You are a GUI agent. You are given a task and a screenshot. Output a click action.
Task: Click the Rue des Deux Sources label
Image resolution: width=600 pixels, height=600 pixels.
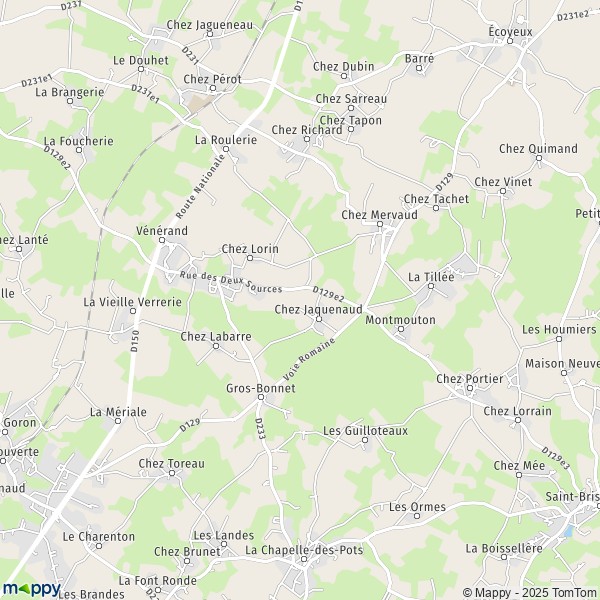coord(231,282)
